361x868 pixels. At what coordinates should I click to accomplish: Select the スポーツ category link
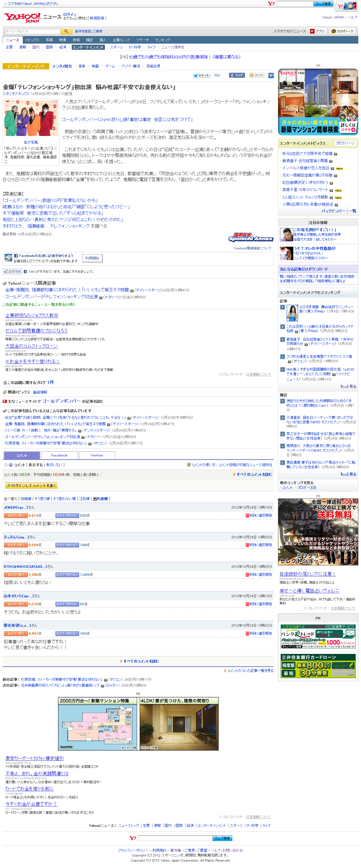pos(116,48)
